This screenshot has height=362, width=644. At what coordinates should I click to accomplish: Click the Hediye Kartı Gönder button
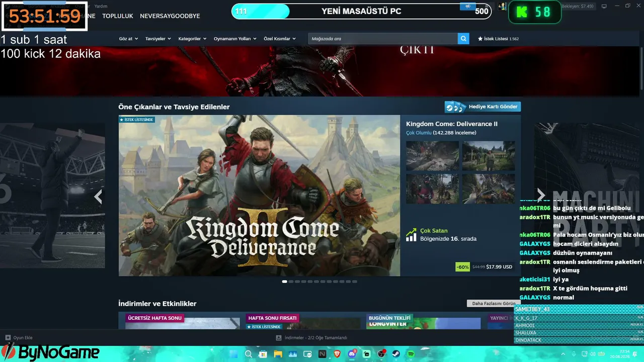pyautogui.click(x=482, y=107)
